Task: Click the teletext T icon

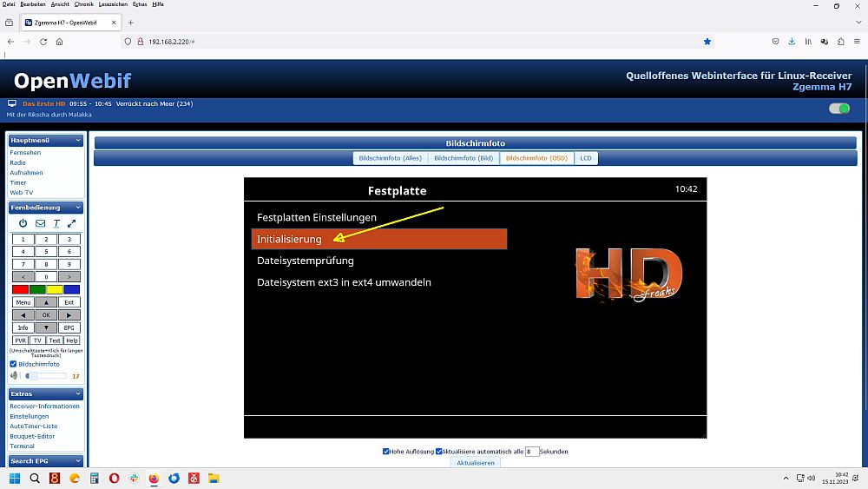Action: click(x=56, y=223)
